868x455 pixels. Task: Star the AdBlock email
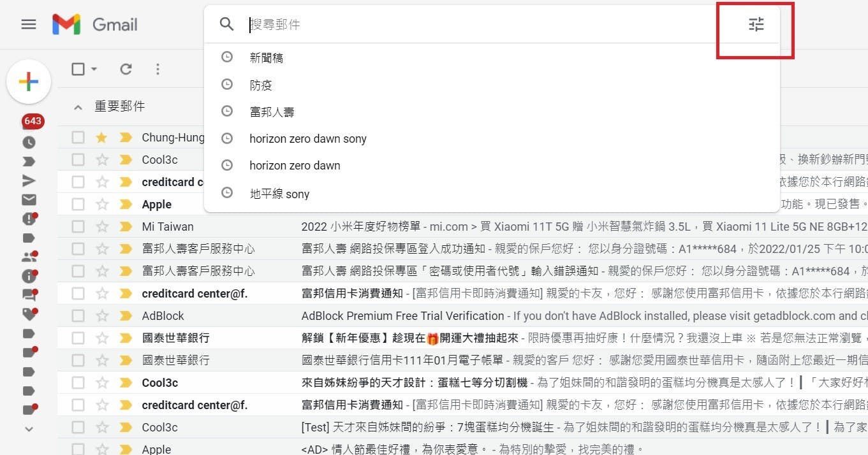101,316
